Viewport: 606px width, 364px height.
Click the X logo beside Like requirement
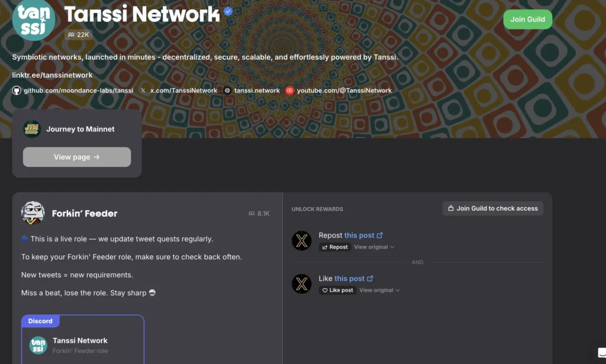[x=301, y=284]
